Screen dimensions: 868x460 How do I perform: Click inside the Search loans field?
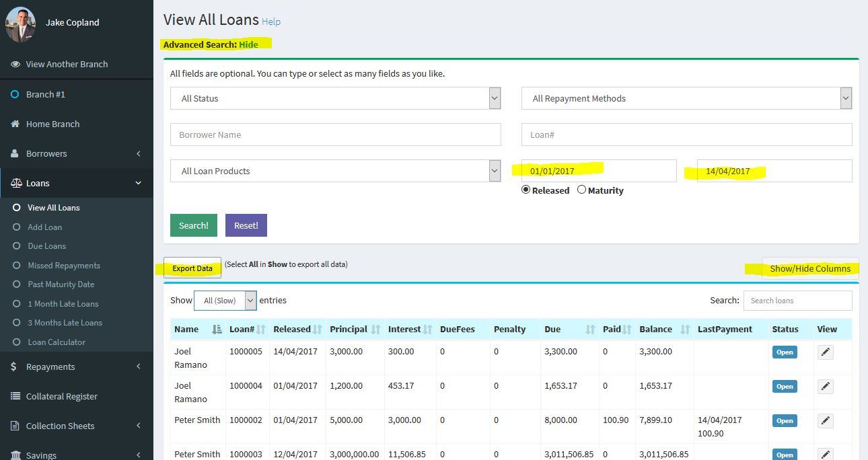click(x=797, y=300)
